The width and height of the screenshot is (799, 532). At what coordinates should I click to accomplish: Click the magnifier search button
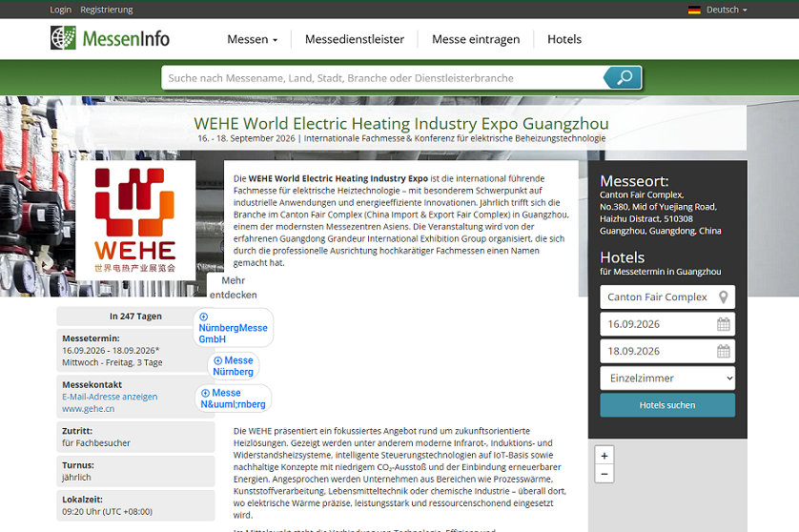coord(623,78)
